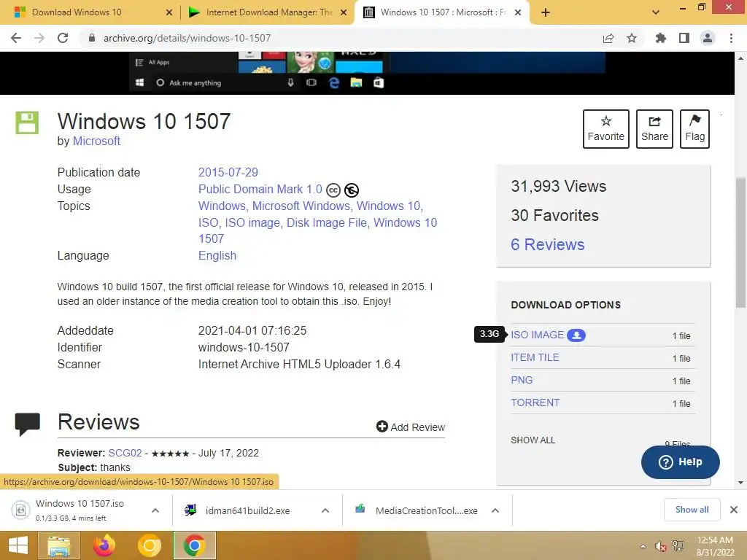This screenshot has height=560, width=747.
Task: Open the Public Domain Mark 1.0 link
Action: point(260,190)
